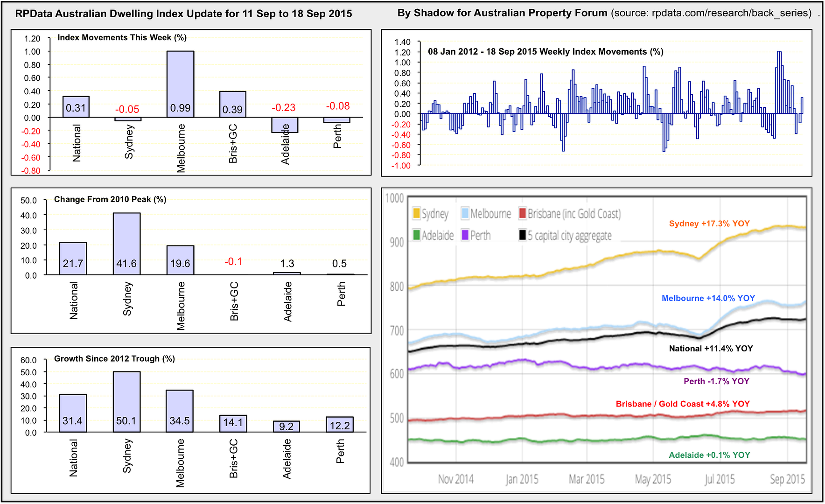Click the Perth purple legend swatch
The width and height of the screenshot is (825, 504).
pos(465,235)
